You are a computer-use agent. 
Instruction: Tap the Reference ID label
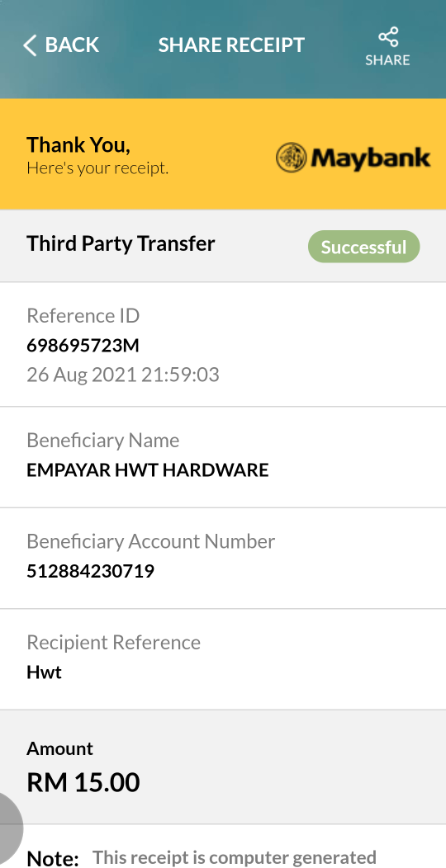pos(83,316)
